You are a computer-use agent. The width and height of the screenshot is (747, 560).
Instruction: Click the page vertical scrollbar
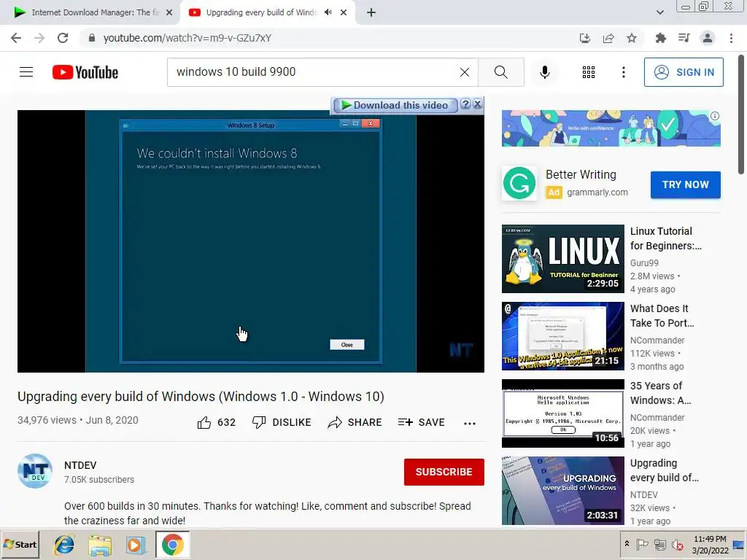coord(741,114)
